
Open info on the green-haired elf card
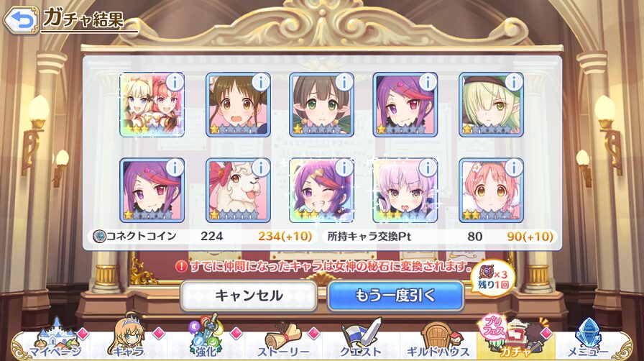pyautogui.click(x=514, y=82)
